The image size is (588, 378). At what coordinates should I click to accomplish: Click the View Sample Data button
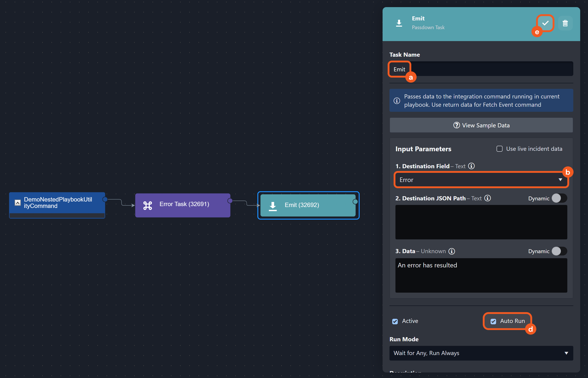pyautogui.click(x=481, y=126)
